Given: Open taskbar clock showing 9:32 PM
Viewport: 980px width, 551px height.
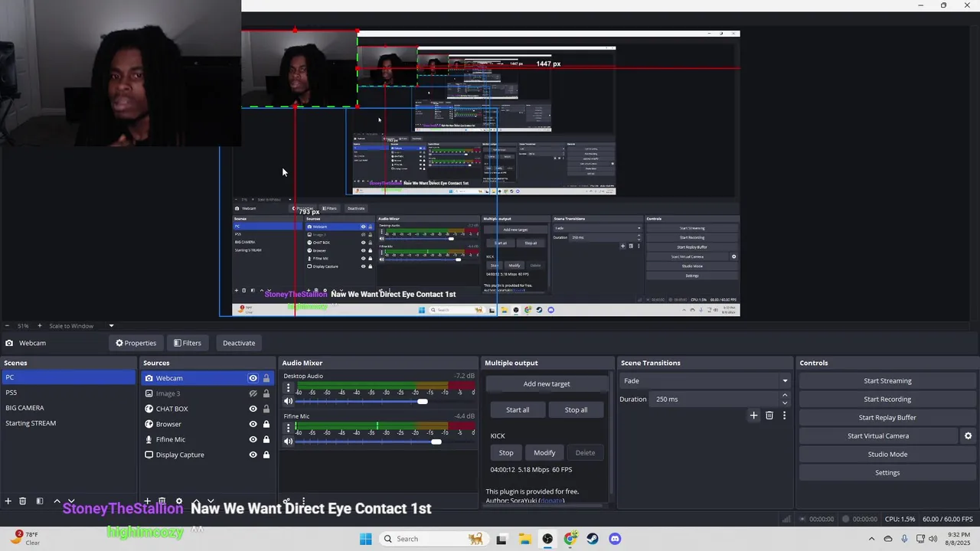Looking at the screenshot, I should tap(959, 539).
